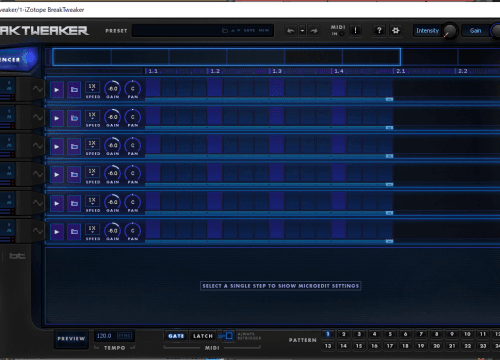The width and height of the screenshot is (500, 360).
Task: Play the second track's sample
Action: tap(57, 118)
